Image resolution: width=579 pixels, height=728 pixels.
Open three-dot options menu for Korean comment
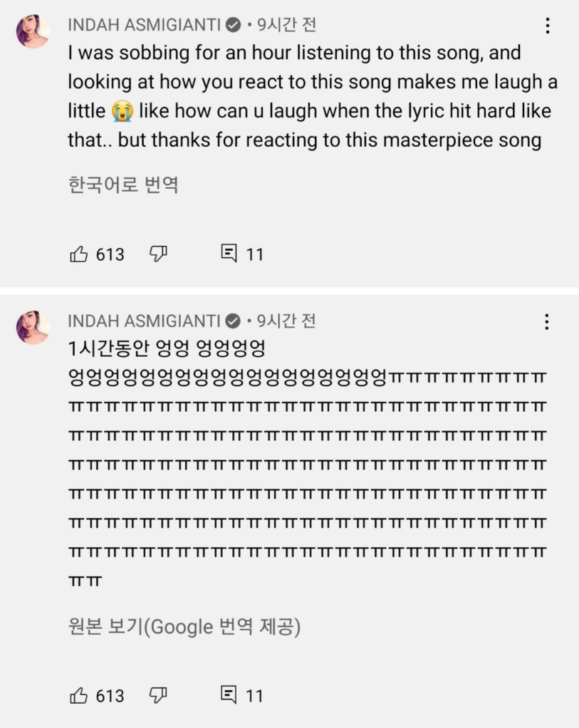(547, 322)
